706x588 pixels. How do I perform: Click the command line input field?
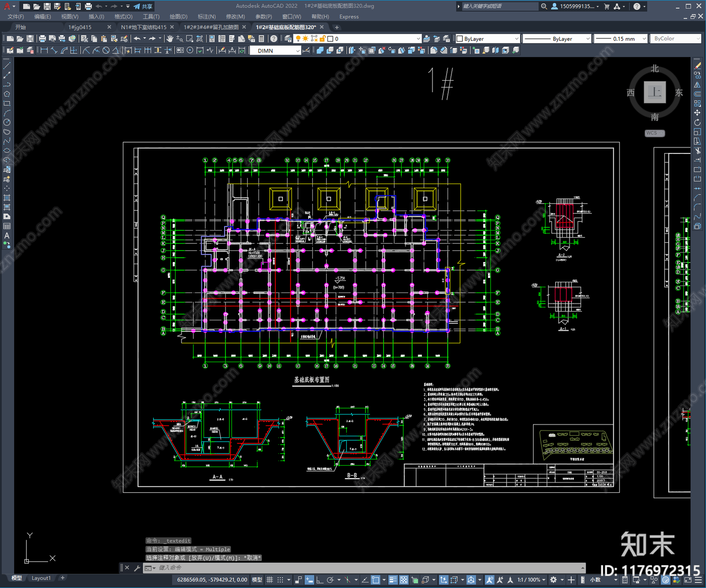click(x=366, y=568)
